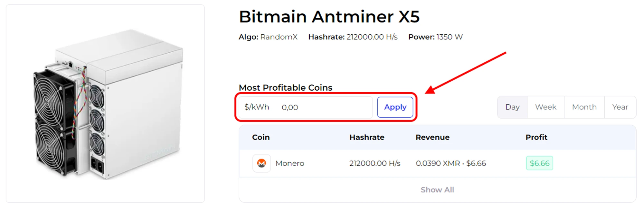Click the Monero coin logo icon
Viewport: 644px width, 208px height.
(261, 163)
